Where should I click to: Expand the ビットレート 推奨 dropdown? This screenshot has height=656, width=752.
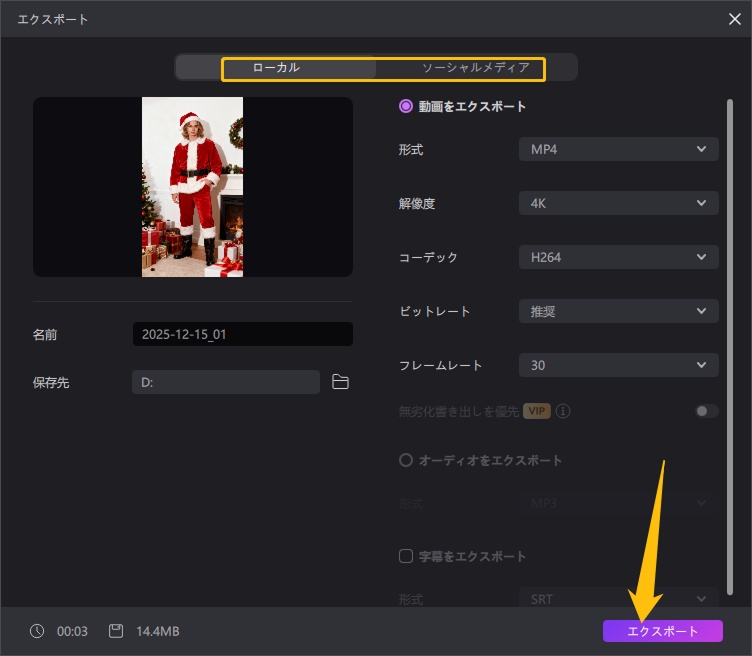tap(618, 311)
